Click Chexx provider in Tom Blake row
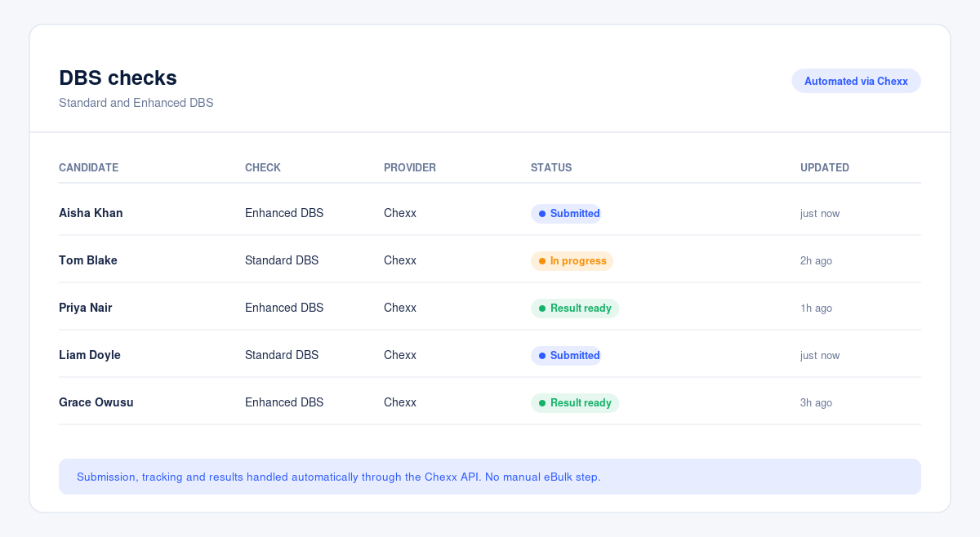980x537 pixels. [x=400, y=260]
